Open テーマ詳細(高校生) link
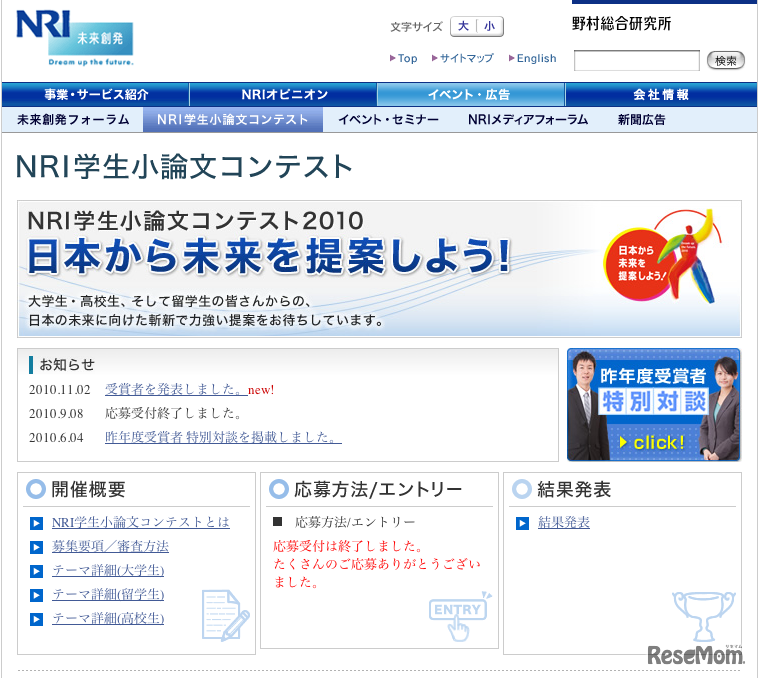 pyautogui.click(x=108, y=618)
